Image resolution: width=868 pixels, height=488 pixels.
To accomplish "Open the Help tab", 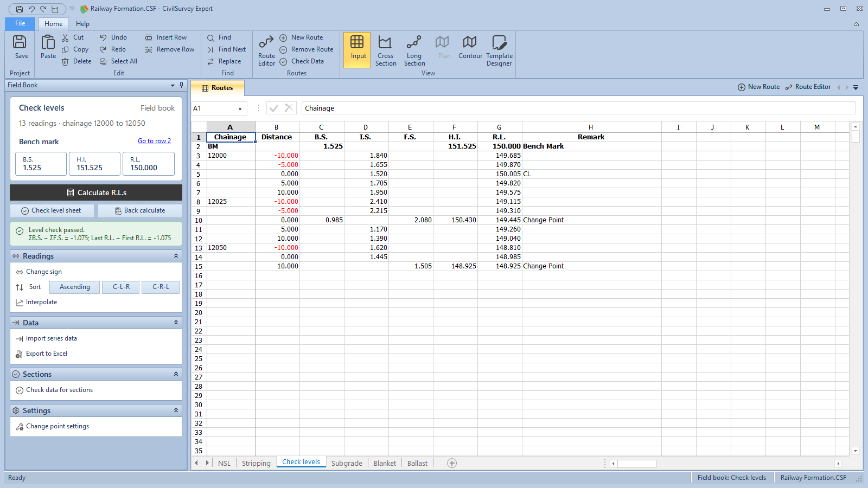I will (x=82, y=24).
